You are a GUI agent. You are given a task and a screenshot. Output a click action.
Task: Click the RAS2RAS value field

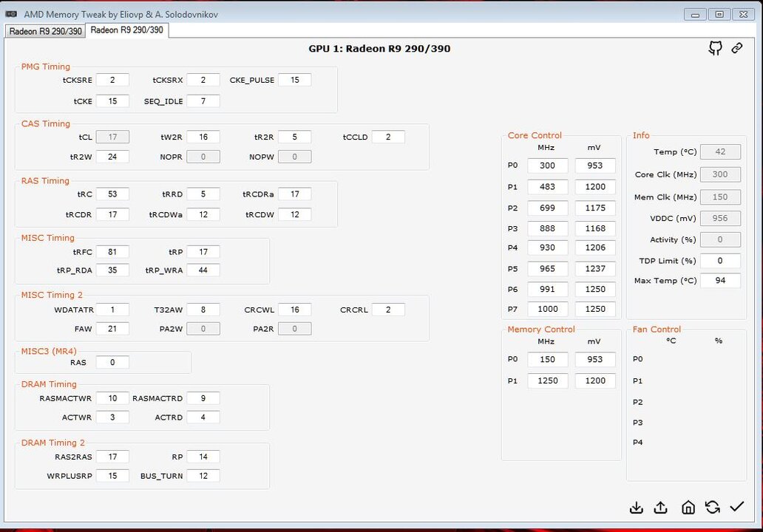[112, 457]
